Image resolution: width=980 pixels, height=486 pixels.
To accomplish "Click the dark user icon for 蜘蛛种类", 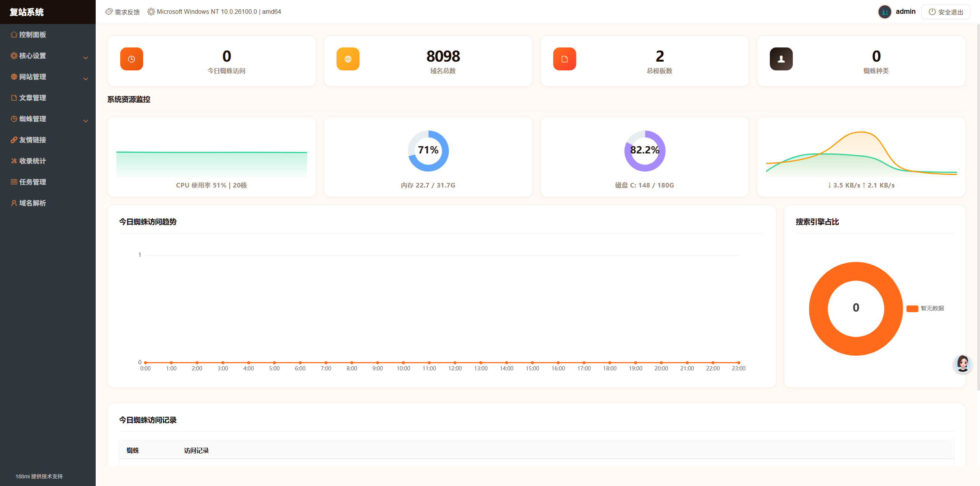I will coord(781,59).
